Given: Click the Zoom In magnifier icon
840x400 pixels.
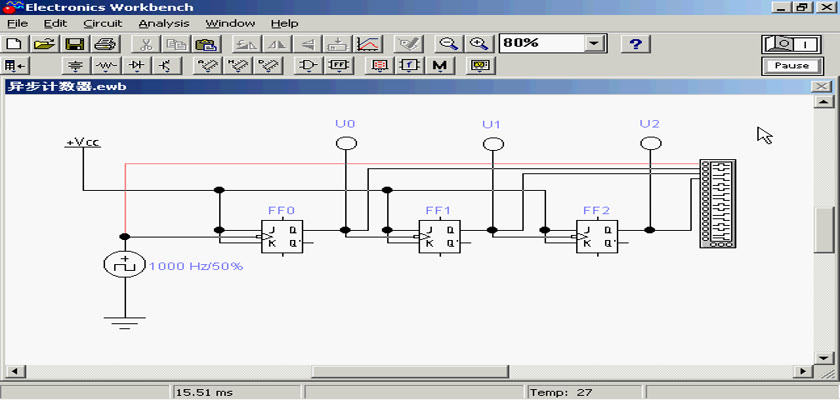Looking at the screenshot, I should pyautogui.click(x=479, y=44).
